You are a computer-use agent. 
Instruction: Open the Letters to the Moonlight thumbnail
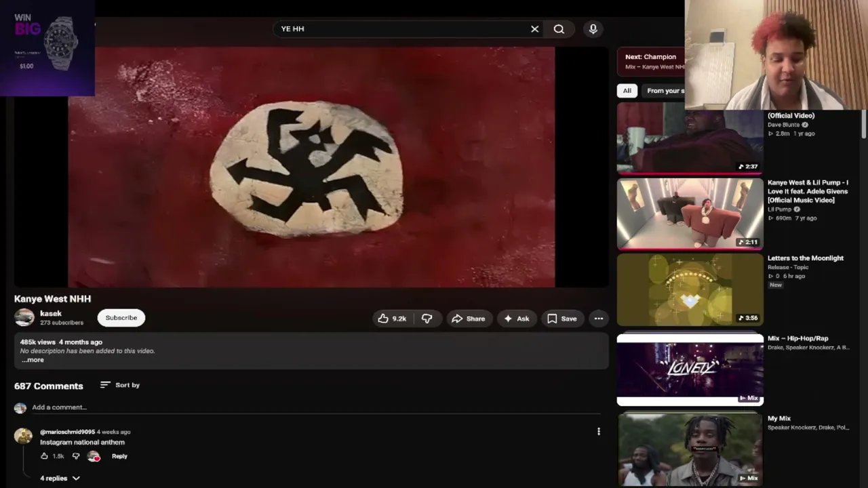click(x=690, y=290)
